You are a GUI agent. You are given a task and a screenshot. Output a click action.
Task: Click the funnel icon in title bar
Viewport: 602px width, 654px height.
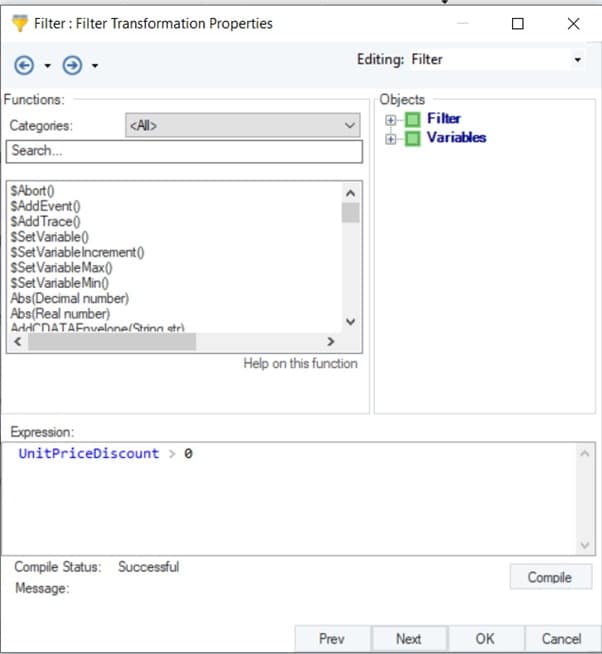click(x=19, y=23)
